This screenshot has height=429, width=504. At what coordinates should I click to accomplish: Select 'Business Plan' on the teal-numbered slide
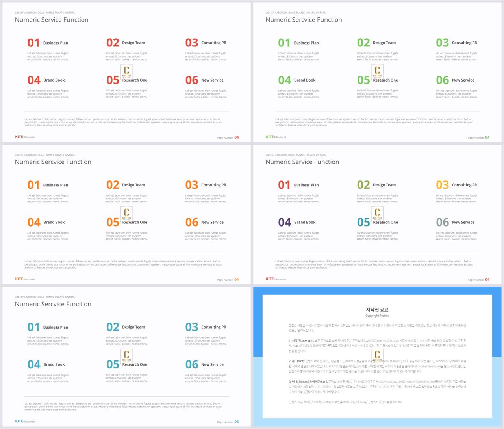56,327
